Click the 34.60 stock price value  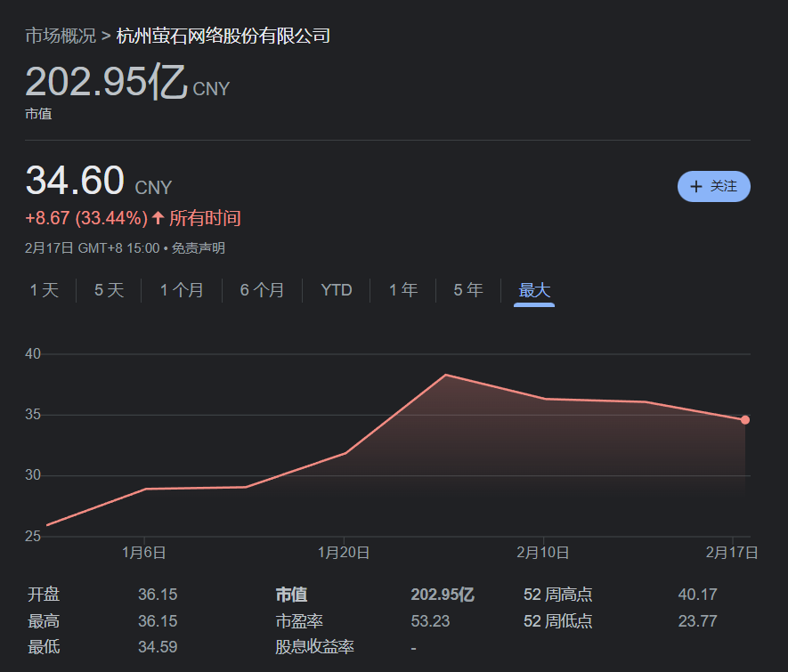(x=75, y=181)
